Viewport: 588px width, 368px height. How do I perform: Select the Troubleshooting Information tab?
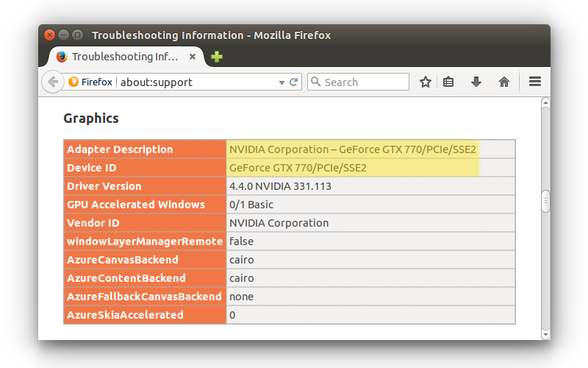121,57
